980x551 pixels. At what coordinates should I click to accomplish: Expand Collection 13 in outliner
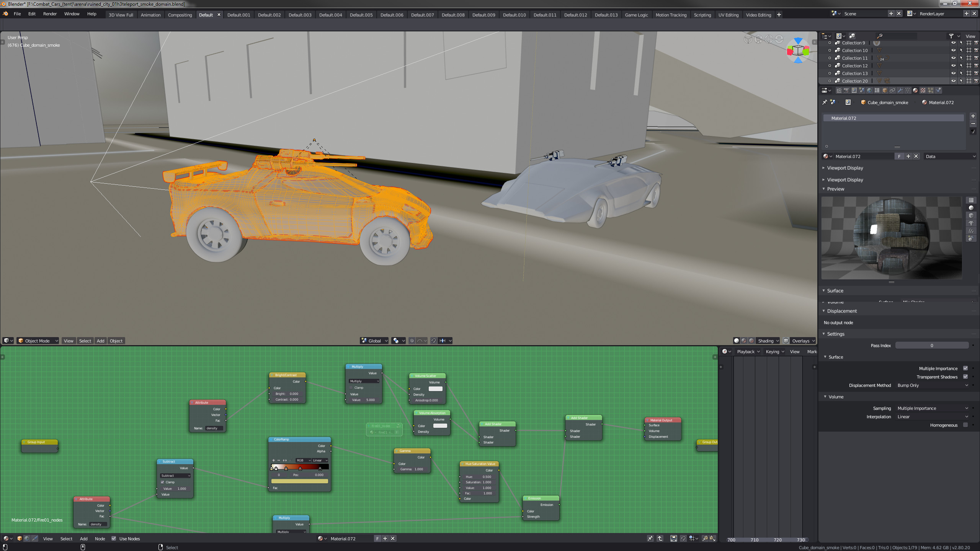point(830,73)
